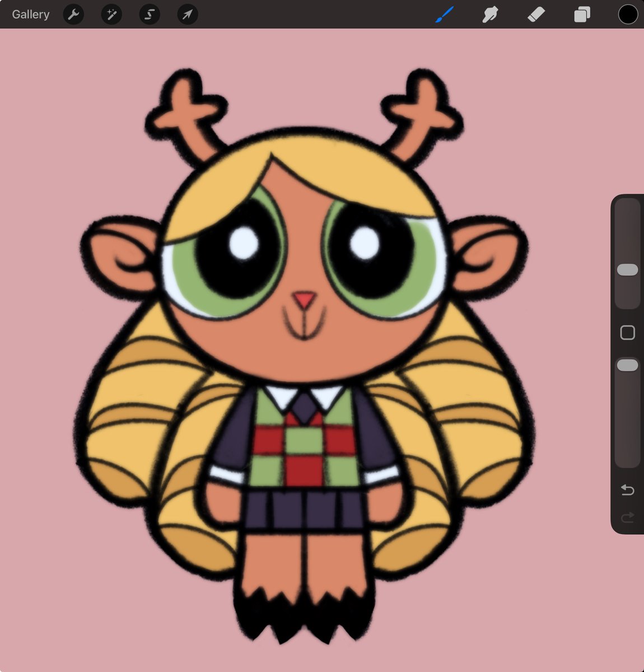Screen dimensions: 644x672
Task: Open the Actions wrench menu
Action: pos(73,15)
